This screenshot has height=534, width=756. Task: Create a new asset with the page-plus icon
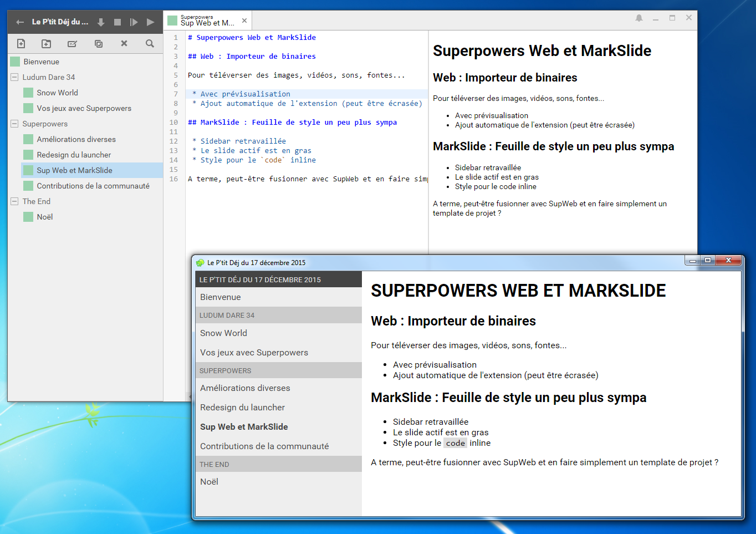pyautogui.click(x=21, y=43)
